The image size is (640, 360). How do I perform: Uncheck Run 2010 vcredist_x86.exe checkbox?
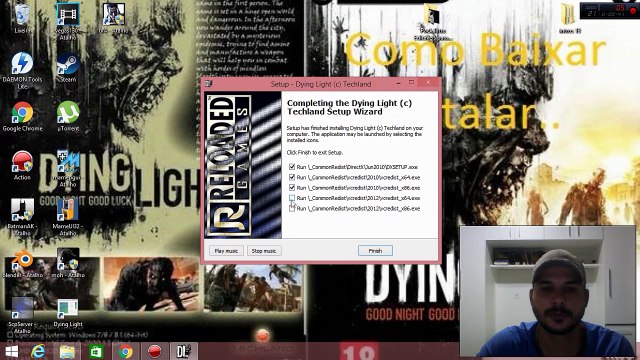pos(292,187)
